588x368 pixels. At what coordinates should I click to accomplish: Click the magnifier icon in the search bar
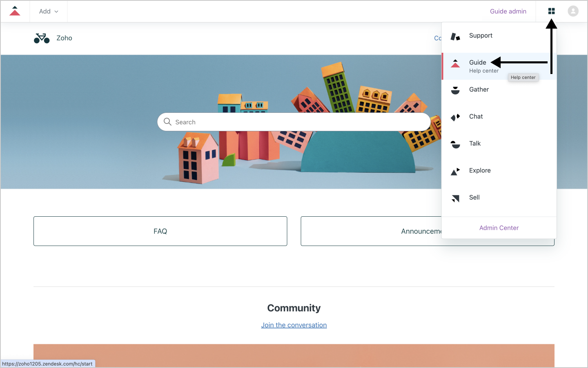pyautogui.click(x=167, y=121)
